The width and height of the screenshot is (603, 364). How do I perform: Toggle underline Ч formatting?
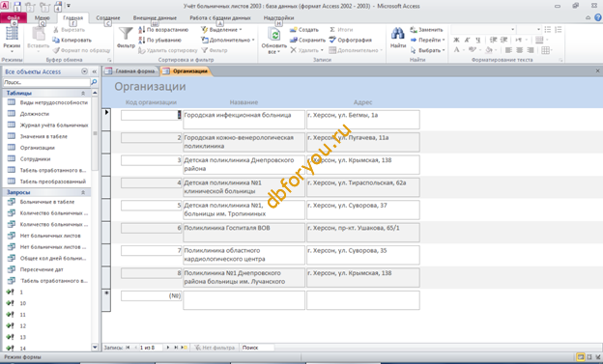pyautogui.click(x=477, y=40)
